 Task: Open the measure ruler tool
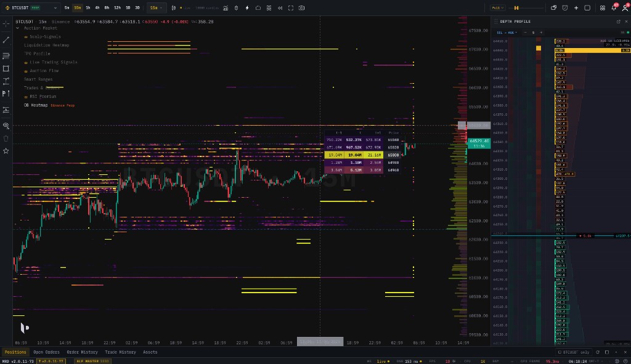(6, 110)
